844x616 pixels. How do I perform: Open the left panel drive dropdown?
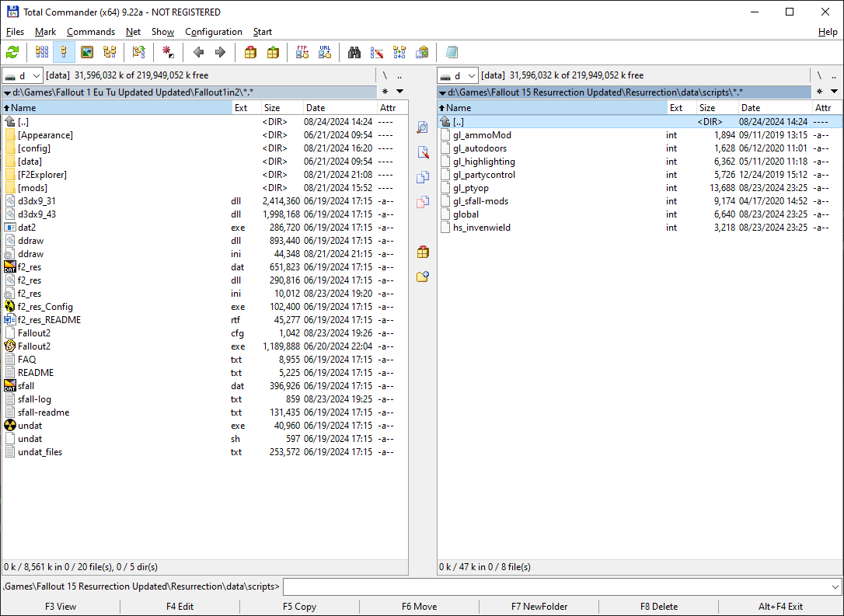[22, 75]
